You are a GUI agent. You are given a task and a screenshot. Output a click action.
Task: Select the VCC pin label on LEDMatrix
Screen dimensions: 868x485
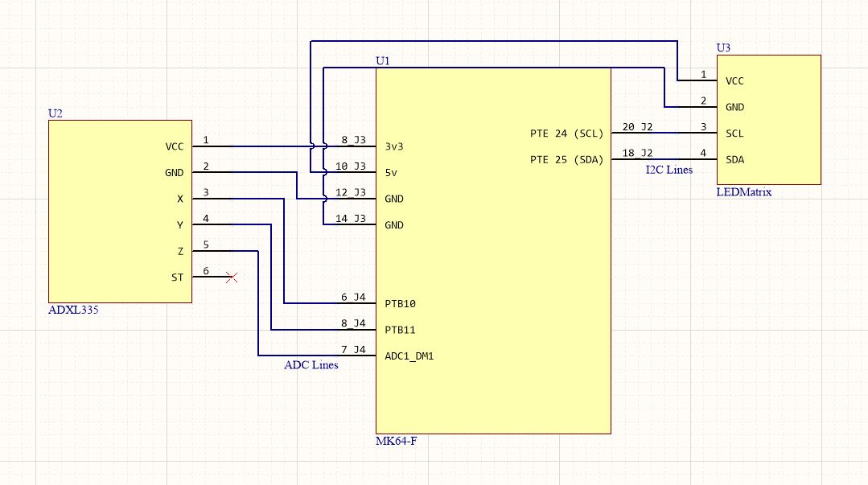click(734, 81)
